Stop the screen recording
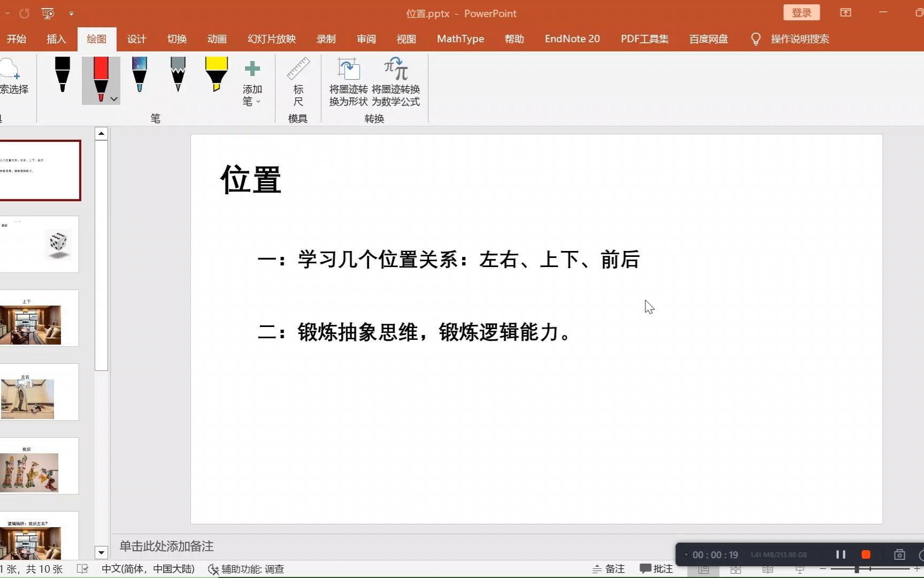Viewport: 924px width, 578px height. click(x=866, y=555)
